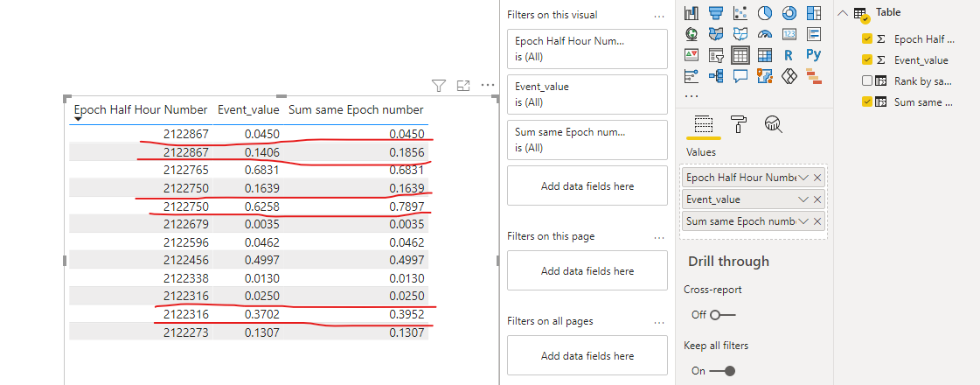Select the Scatter chart visualization
This screenshot has height=385, width=980.
click(740, 12)
